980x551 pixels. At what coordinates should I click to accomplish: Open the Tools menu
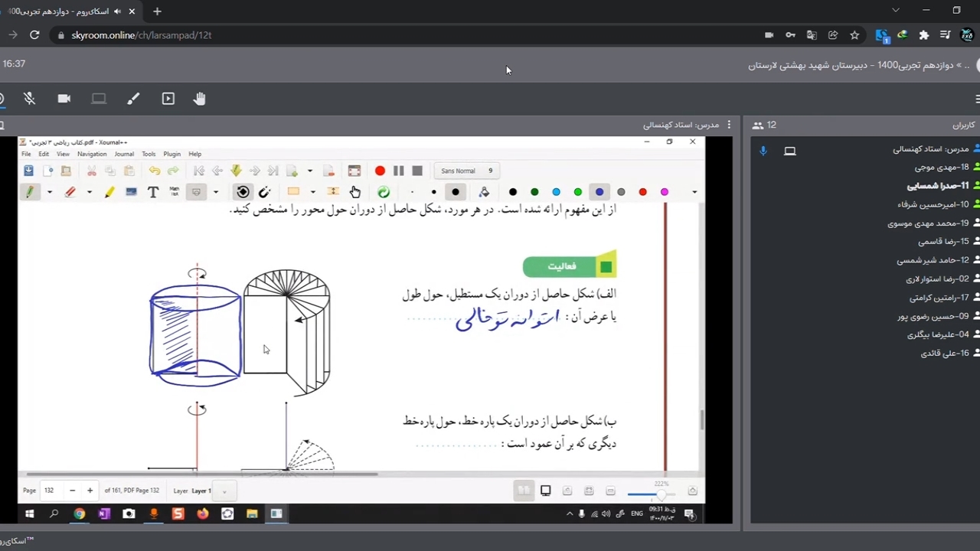pos(149,154)
